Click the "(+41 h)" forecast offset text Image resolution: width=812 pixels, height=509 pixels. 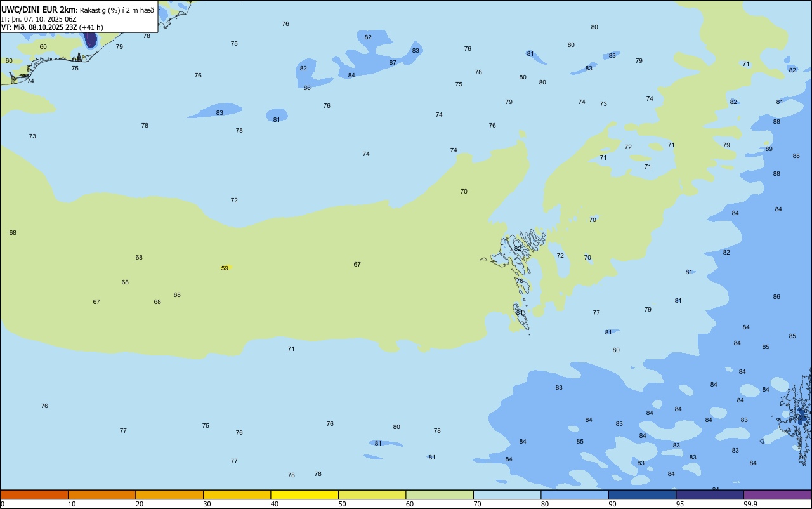91,27
